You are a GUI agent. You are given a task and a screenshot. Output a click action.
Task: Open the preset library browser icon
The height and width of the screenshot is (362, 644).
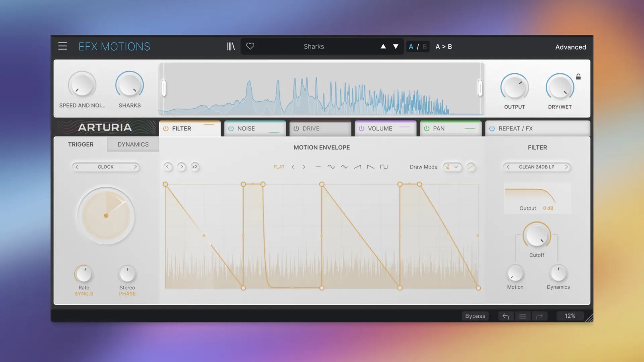[231, 46]
